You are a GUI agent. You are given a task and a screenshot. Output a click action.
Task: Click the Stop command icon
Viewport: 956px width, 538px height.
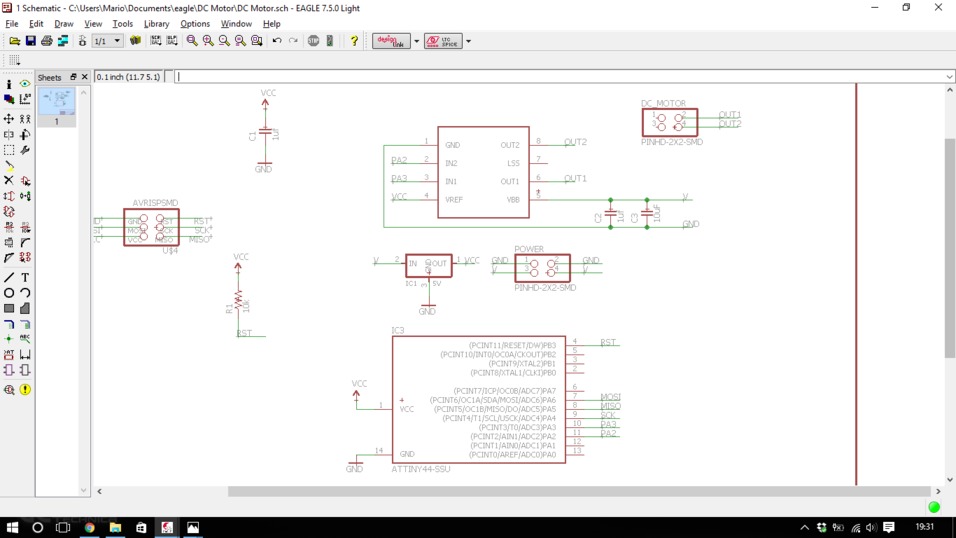click(x=313, y=41)
